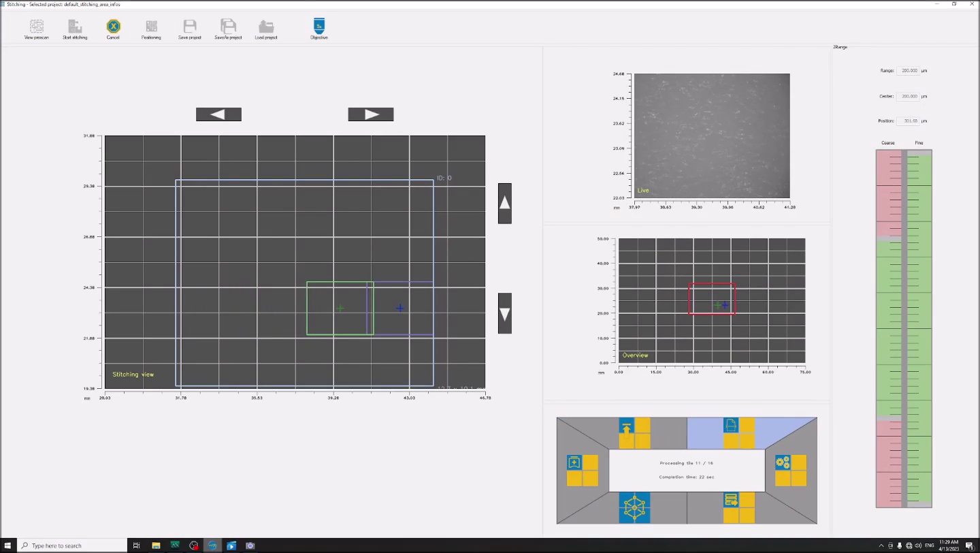The height and width of the screenshot is (553, 980).
Task: Click the Save project icon
Action: click(x=190, y=27)
